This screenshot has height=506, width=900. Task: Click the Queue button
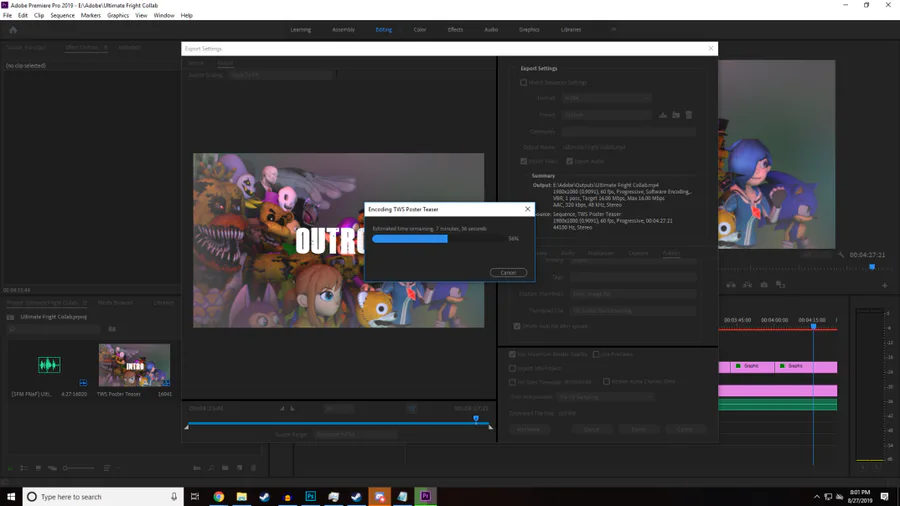pos(591,429)
